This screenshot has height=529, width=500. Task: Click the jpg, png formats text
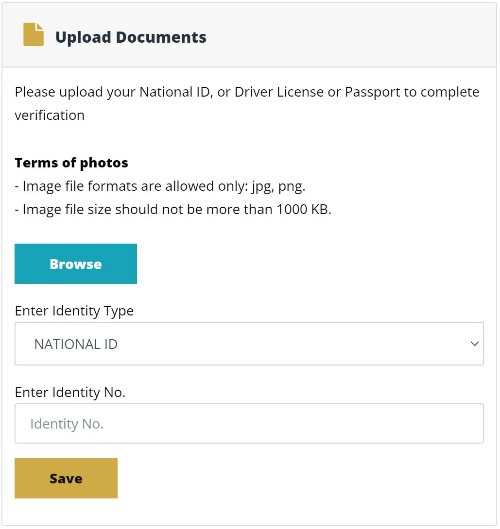[x=279, y=187]
